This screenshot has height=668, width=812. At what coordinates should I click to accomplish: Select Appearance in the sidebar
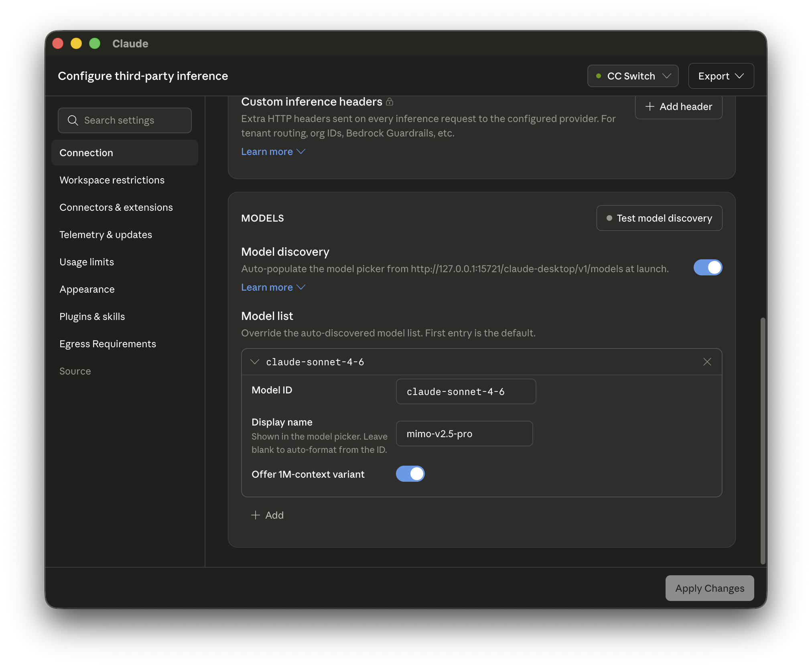(x=125, y=289)
